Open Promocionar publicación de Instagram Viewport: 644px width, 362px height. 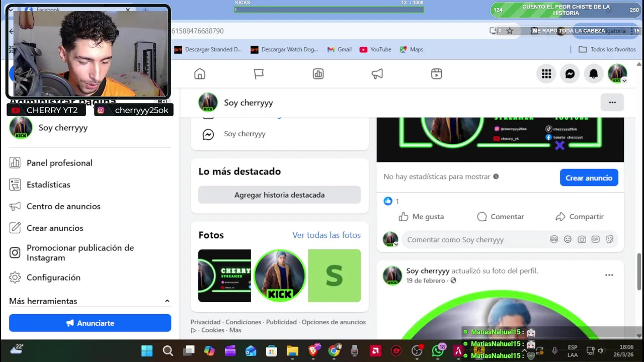80,253
